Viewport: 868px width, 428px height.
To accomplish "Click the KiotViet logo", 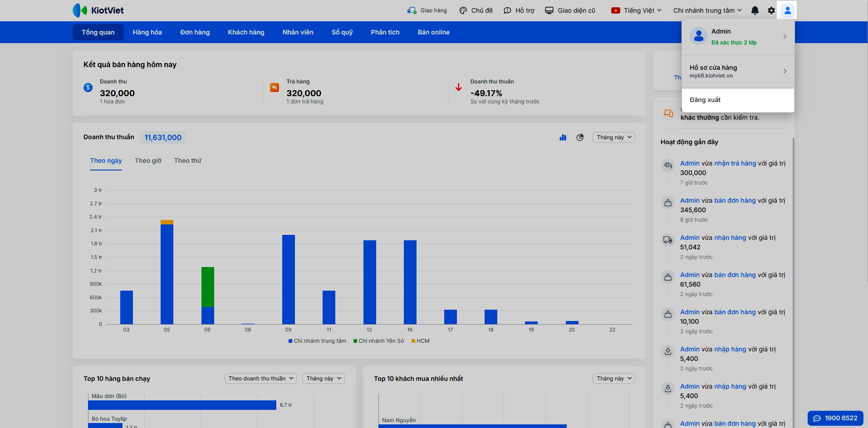I will point(98,10).
